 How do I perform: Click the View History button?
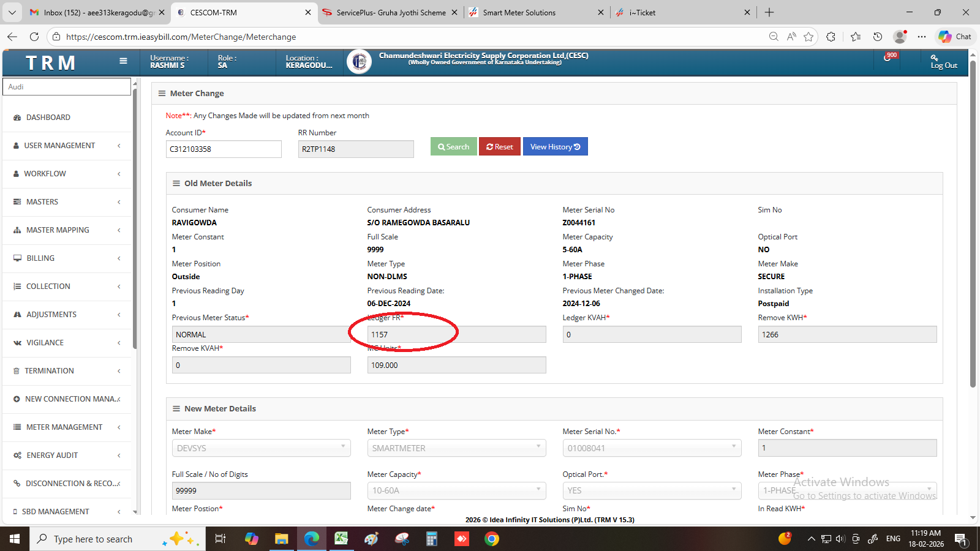pos(555,147)
